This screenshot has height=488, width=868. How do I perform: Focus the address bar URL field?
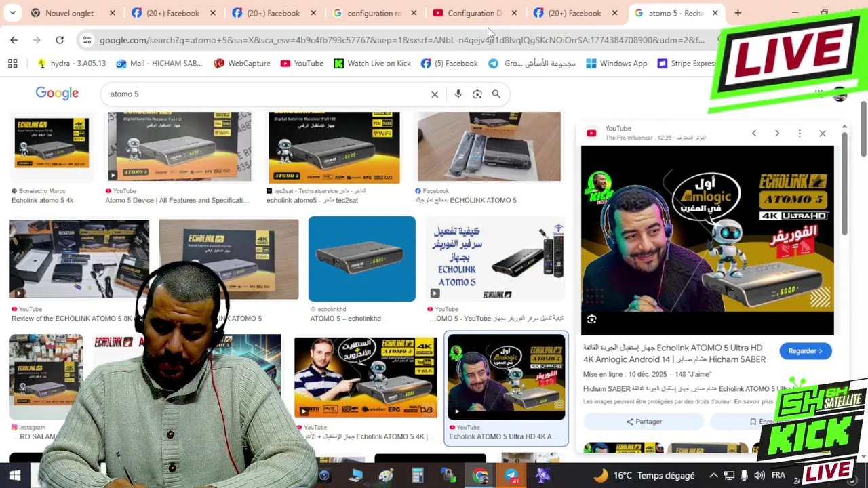(401, 40)
